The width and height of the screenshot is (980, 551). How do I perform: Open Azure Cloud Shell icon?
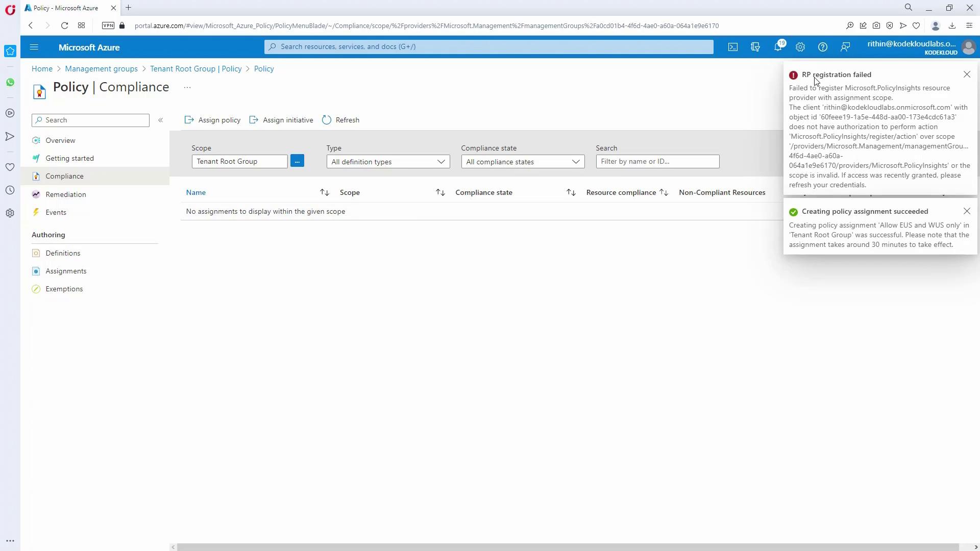point(733,47)
